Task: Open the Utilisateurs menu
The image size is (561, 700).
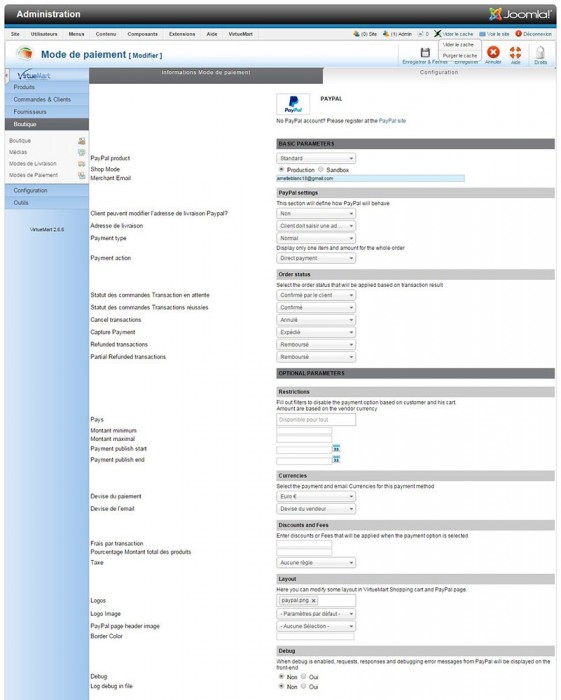Action: coord(44,34)
